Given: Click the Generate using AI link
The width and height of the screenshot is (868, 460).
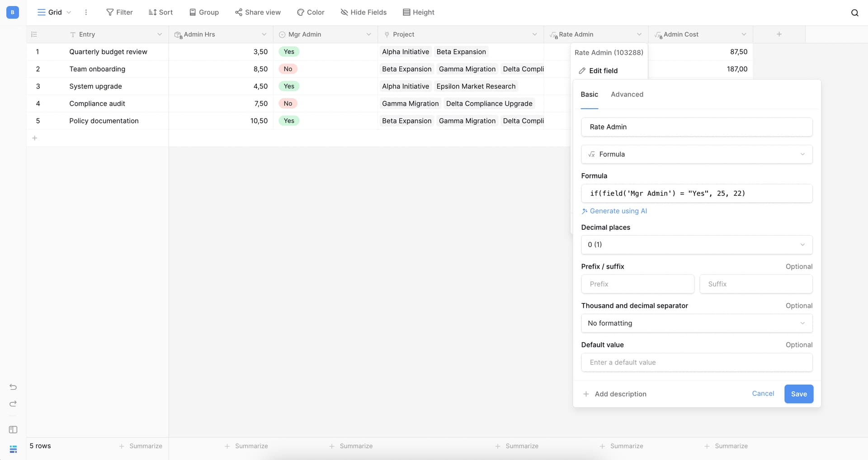Looking at the screenshot, I should pos(618,211).
